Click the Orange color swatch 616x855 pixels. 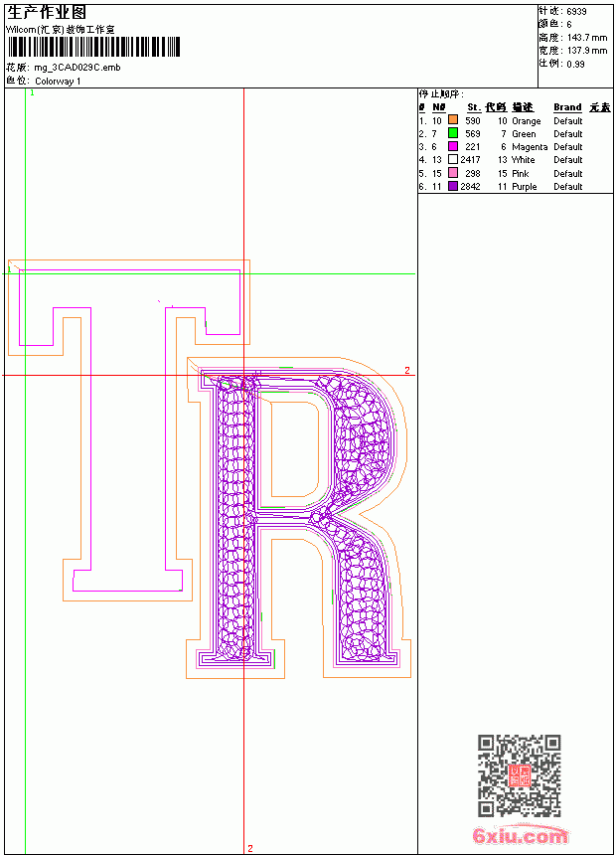[x=452, y=119]
